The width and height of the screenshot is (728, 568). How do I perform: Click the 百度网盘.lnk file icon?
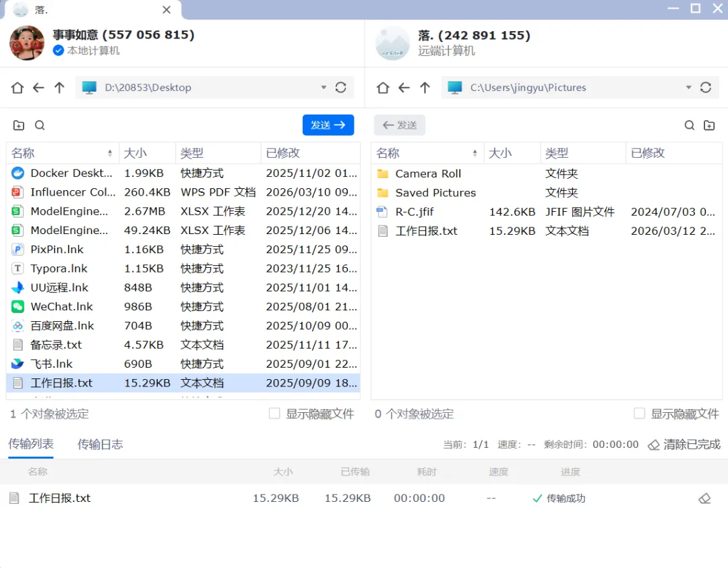coord(18,325)
